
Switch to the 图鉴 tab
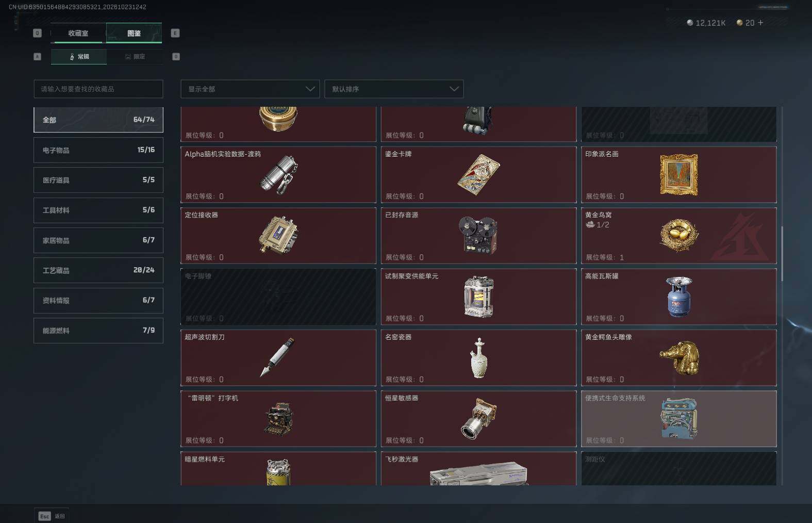pos(134,33)
